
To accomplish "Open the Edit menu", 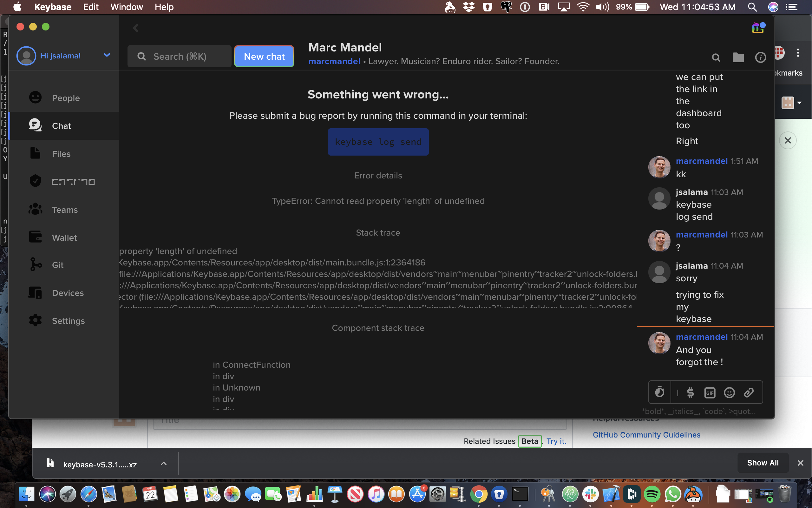I will 91,7.
